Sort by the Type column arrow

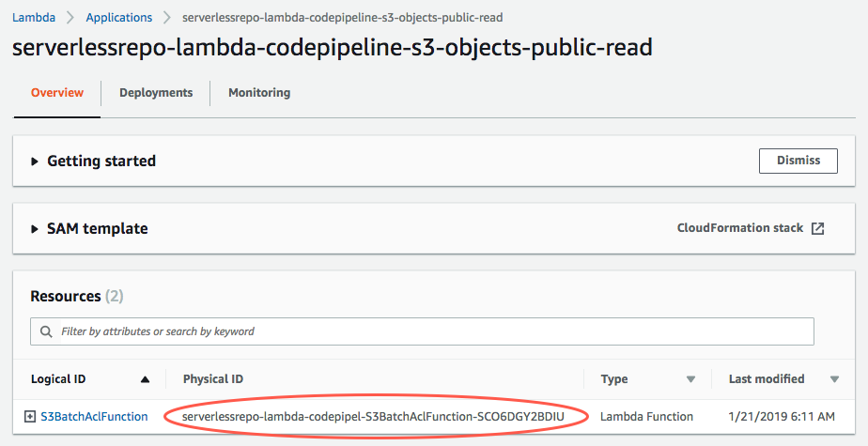coord(690,379)
